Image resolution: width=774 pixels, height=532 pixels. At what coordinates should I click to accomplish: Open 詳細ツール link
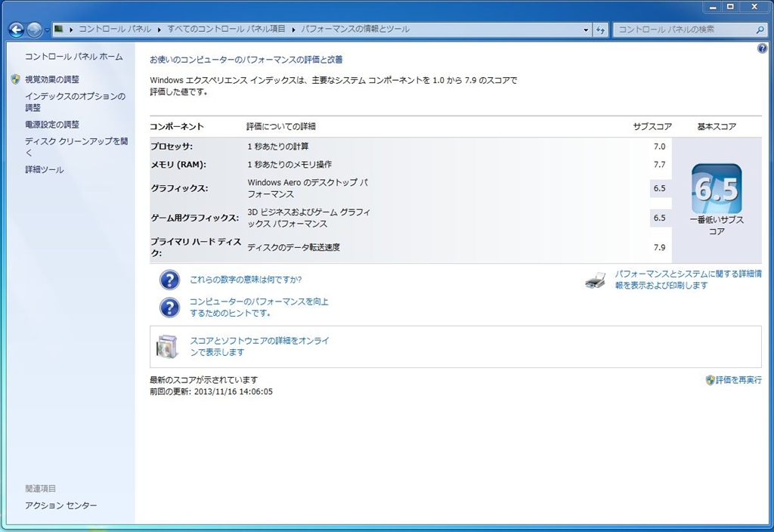click(x=45, y=170)
